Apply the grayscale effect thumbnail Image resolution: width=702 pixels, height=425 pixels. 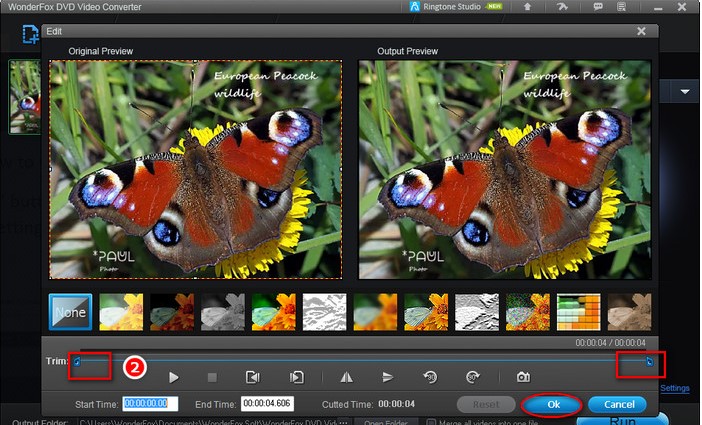pos(223,312)
